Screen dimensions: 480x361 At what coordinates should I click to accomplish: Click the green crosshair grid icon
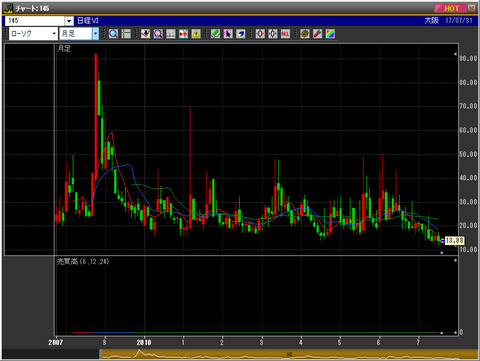point(126,34)
